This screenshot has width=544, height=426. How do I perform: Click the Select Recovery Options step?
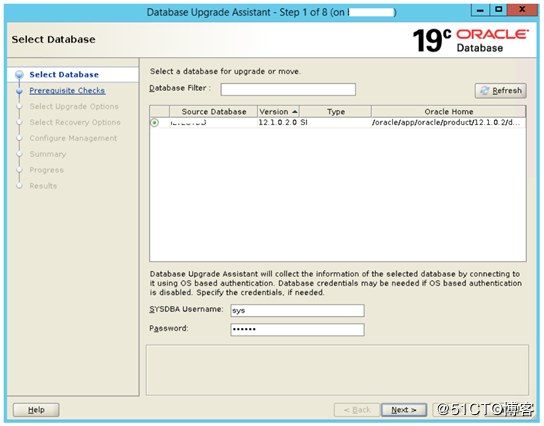point(75,122)
